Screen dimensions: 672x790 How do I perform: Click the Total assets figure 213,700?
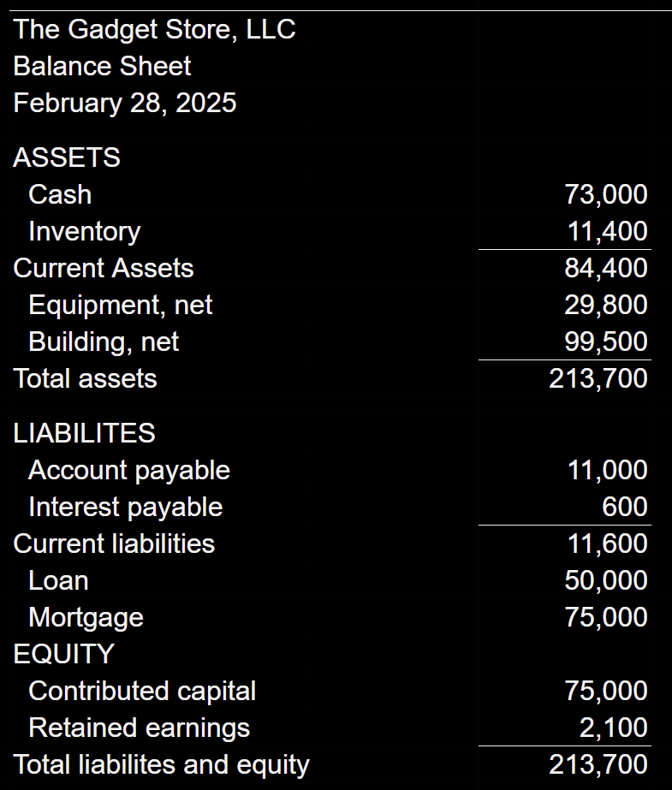598,378
